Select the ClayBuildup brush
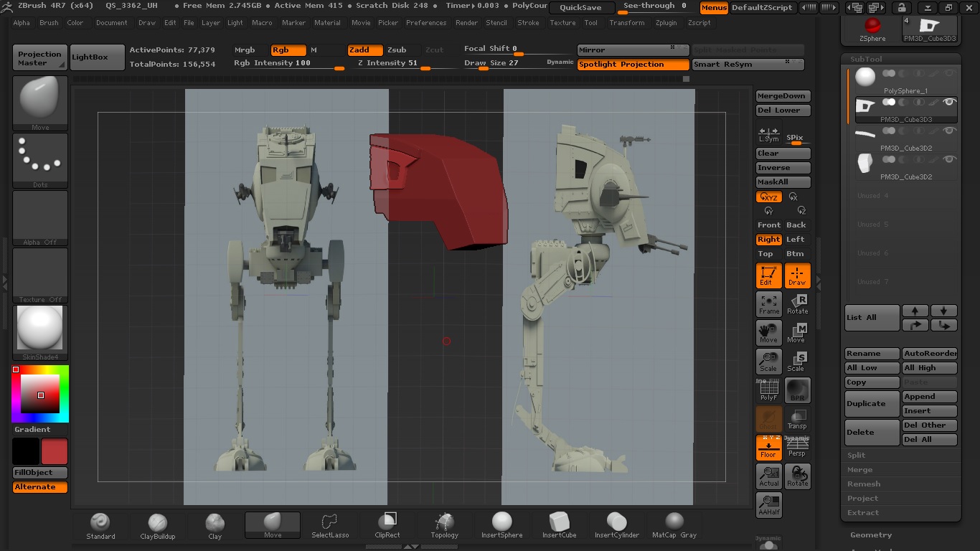Viewport: 980px width, 551px height. coord(157,526)
